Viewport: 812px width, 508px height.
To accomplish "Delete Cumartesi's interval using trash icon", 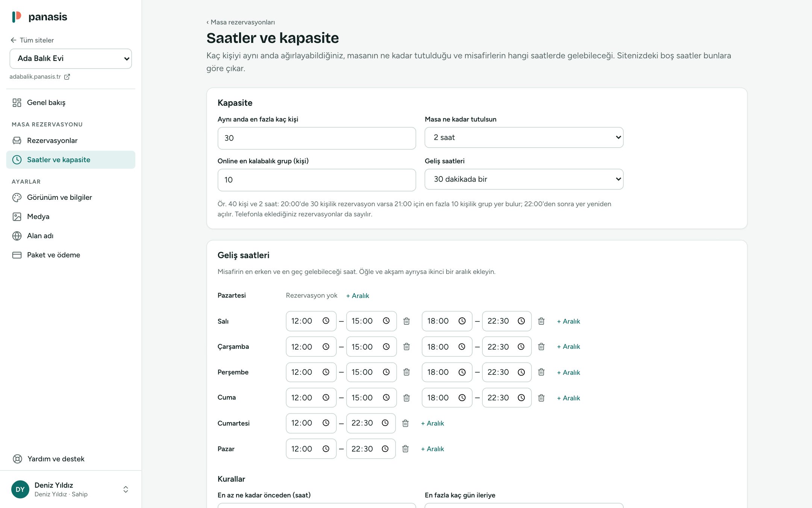I will tap(405, 423).
